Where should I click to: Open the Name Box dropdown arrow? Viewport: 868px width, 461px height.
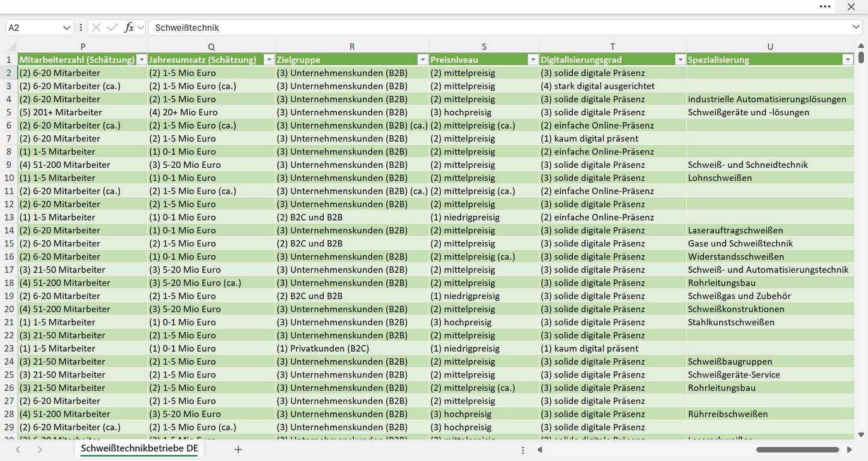point(67,28)
